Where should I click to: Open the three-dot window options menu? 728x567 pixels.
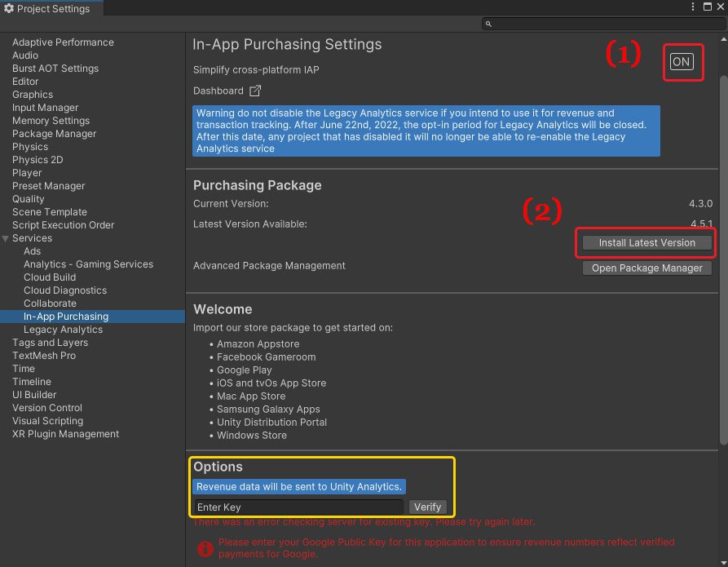[x=693, y=8]
